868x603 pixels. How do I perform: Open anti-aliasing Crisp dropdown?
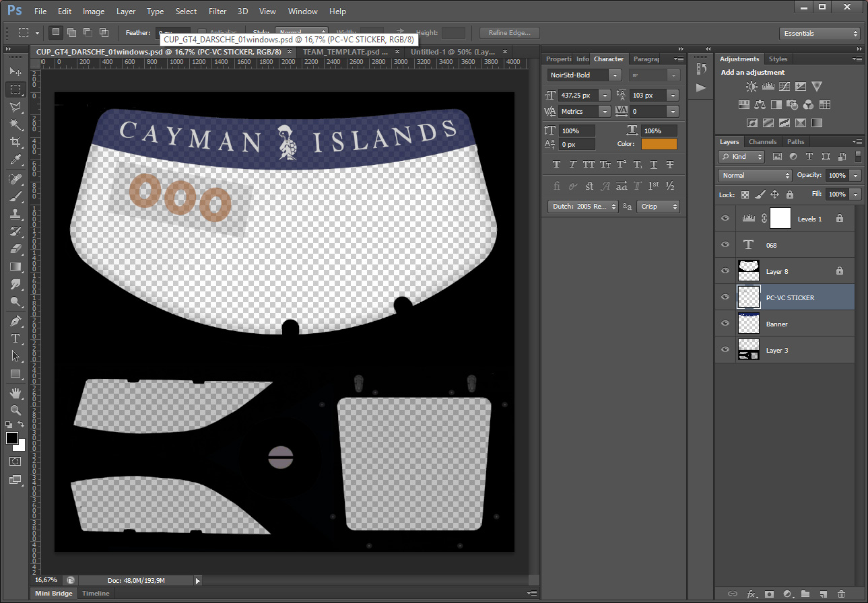[658, 207]
